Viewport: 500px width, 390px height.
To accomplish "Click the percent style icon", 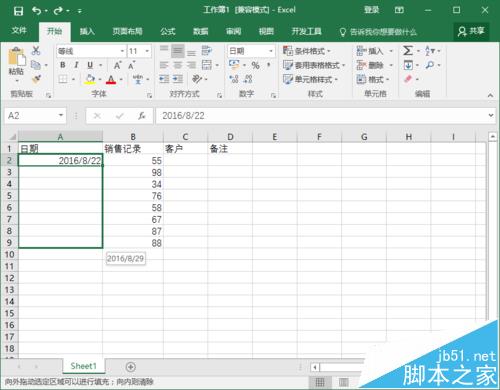I will tap(255, 65).
